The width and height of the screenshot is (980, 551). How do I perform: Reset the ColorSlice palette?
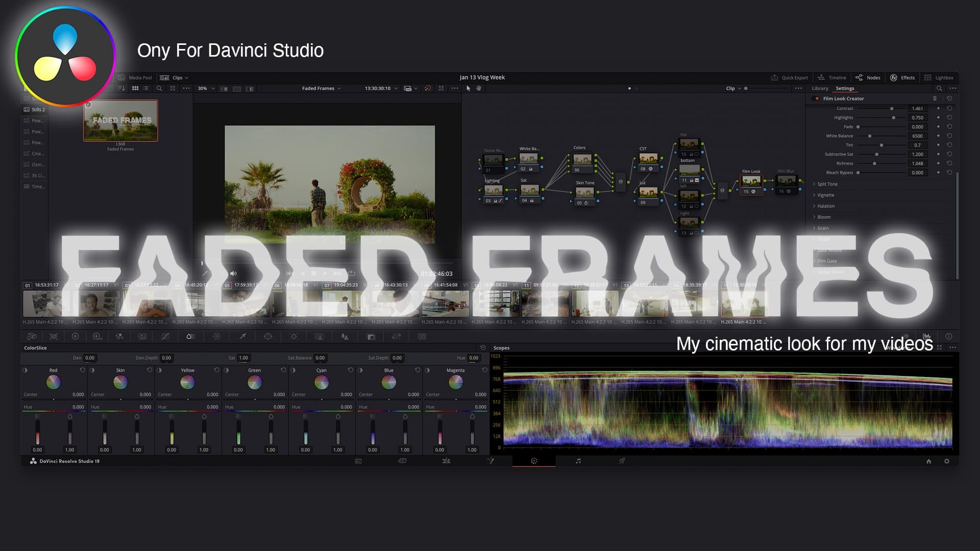[483, 347]
